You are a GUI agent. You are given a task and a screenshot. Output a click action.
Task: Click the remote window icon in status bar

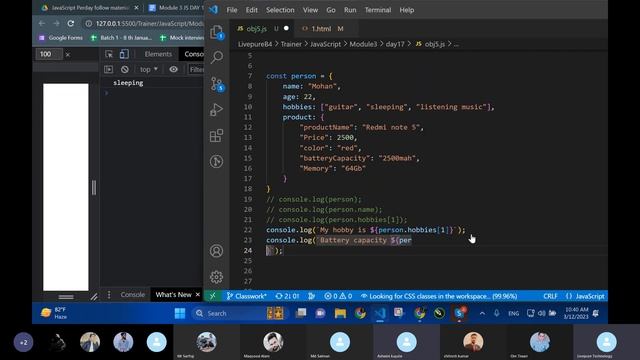pyautogui.click(x=213, y=296)
